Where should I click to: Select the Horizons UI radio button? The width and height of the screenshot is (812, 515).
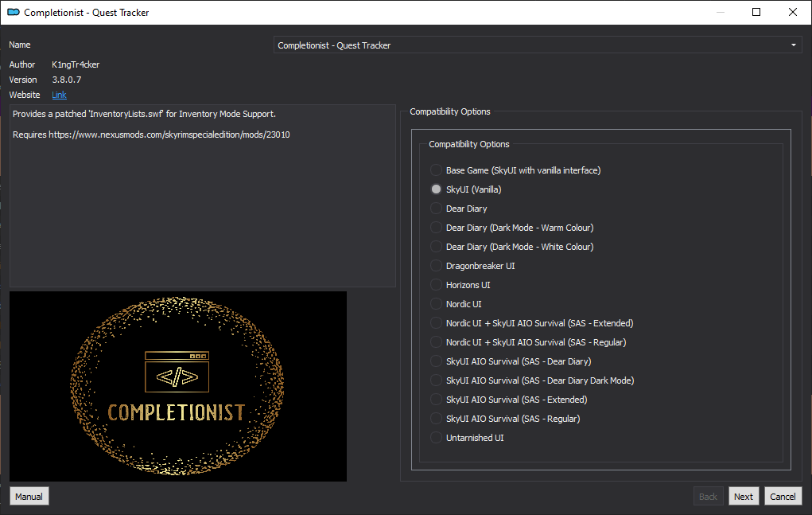pos(436,285)
